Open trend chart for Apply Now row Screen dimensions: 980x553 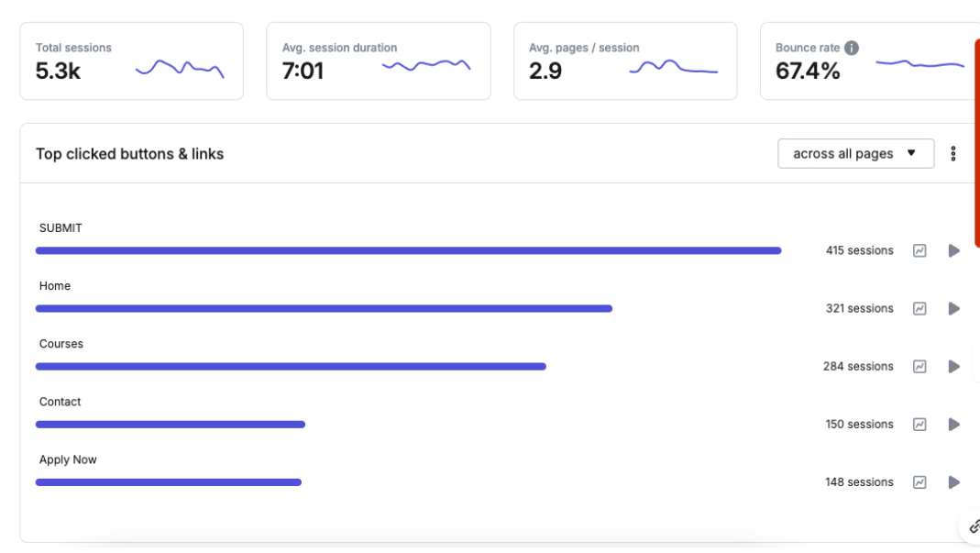tap(919, 481)
